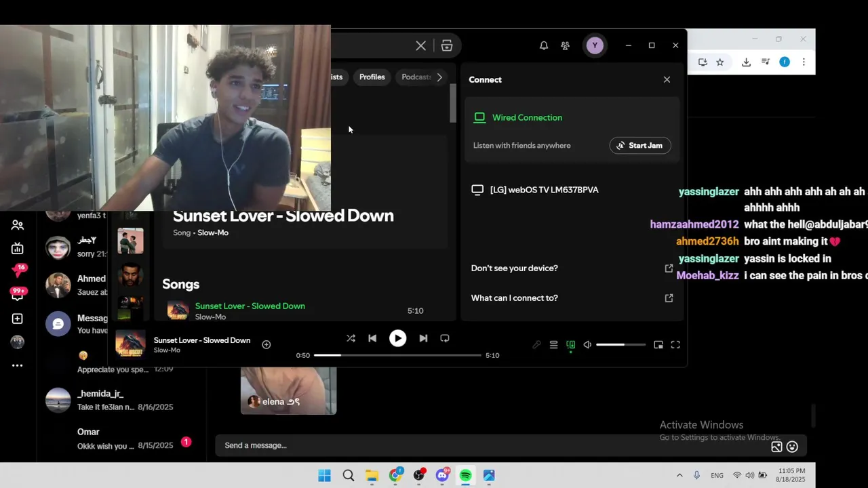
Task: Open profile avatar in left sidebar
Action: pos(18,342)
